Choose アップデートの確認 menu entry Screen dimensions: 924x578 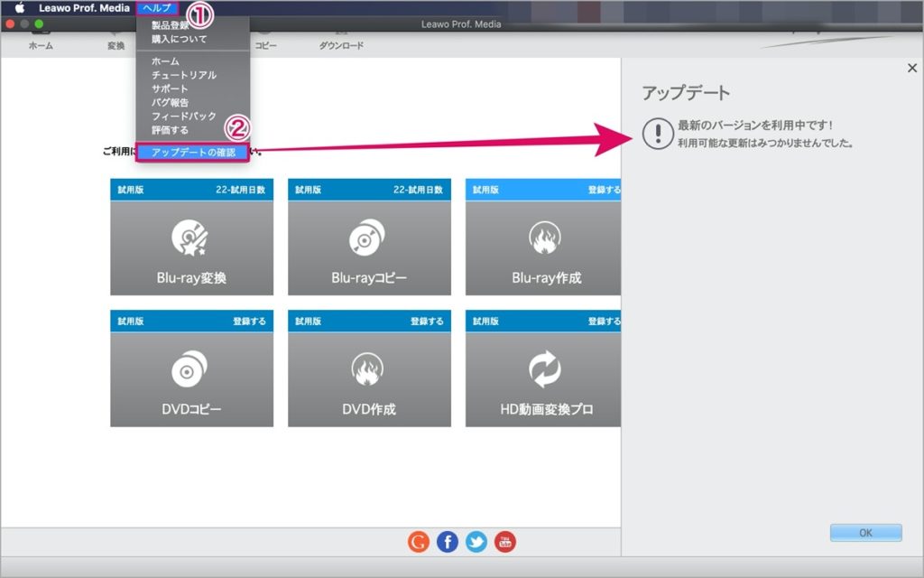(193, 152)
